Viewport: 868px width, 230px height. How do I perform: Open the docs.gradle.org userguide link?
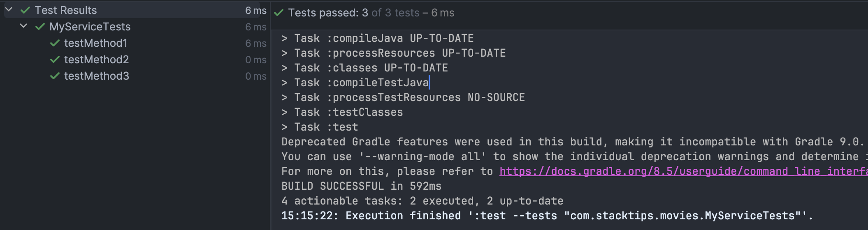(x=683, y=171)
